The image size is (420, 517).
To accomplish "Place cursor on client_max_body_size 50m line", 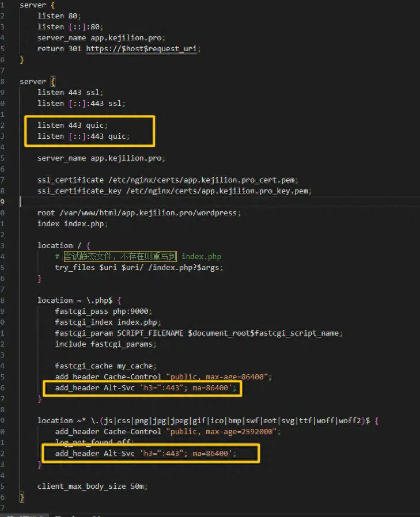I will point(92,486).
